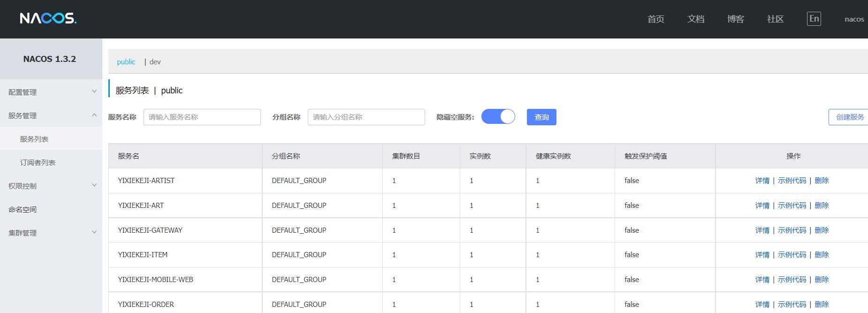Open 博客 in the top navigation
This screenshot has height=313, width=868.
[x=736, y=19]
